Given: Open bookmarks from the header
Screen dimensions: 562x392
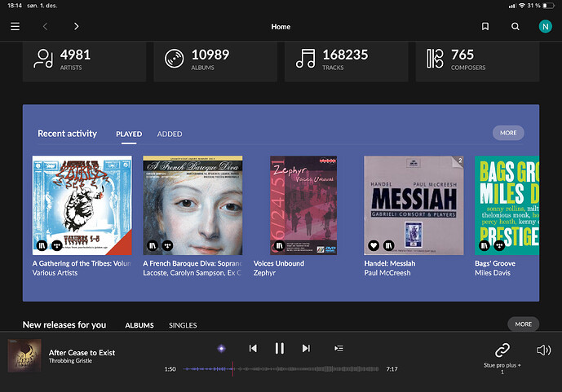Looking at the screenshot, I should [x=485, y=27].
